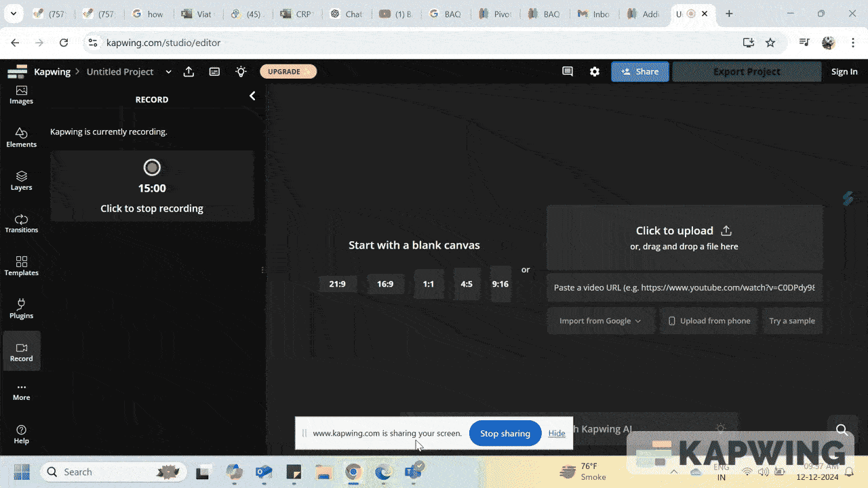Image resolution: width=868 pixels, height=488 pixels.
Task: Switch to the CRP browser tab
Action: (296, 14)
